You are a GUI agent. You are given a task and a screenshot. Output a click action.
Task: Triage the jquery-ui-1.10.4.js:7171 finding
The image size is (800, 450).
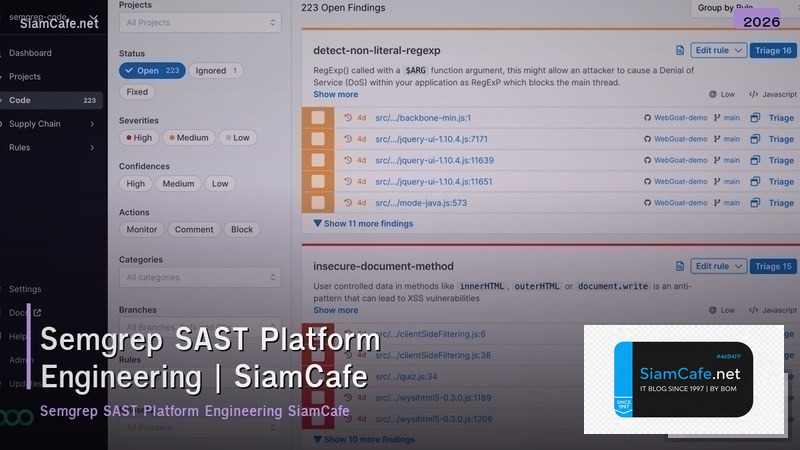pos(781,139)
